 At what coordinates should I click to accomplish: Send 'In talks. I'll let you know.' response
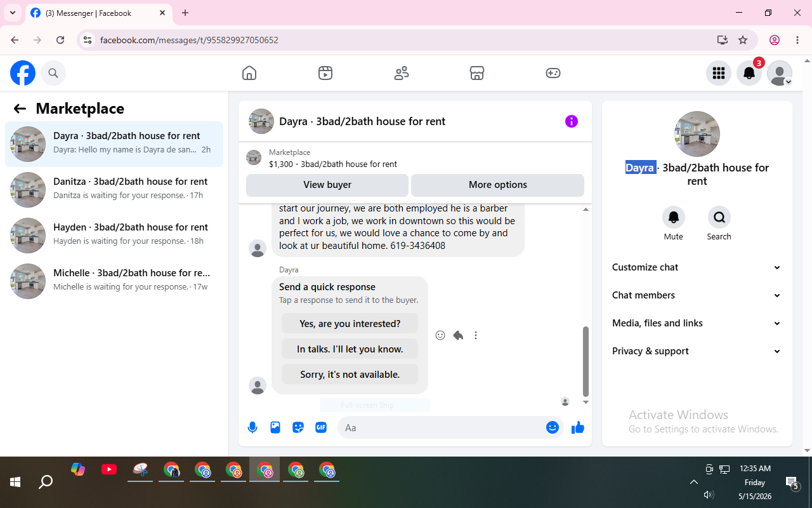pos(350,349)
